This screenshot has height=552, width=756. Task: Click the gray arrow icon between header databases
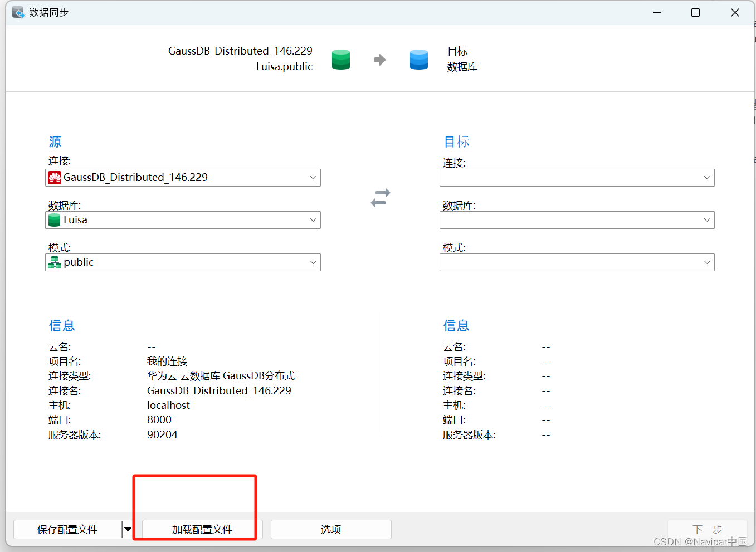(x=380, y=60)
